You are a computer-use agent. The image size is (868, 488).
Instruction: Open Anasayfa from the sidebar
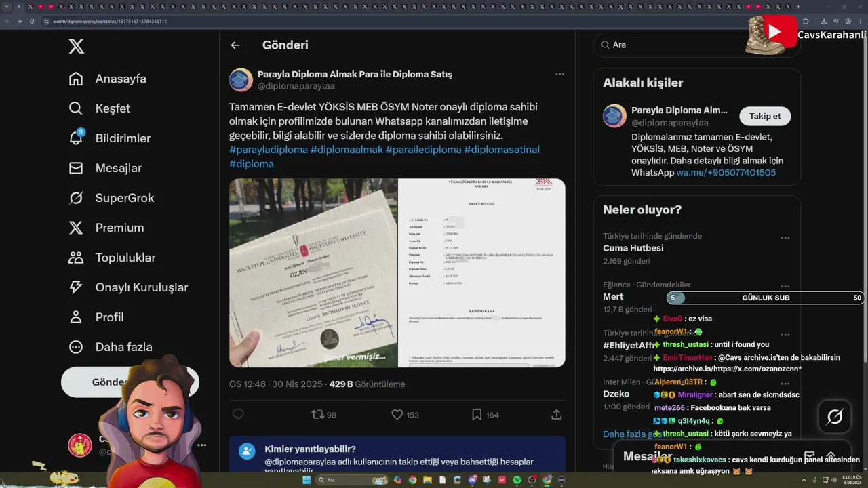click(x=108, y=79)
